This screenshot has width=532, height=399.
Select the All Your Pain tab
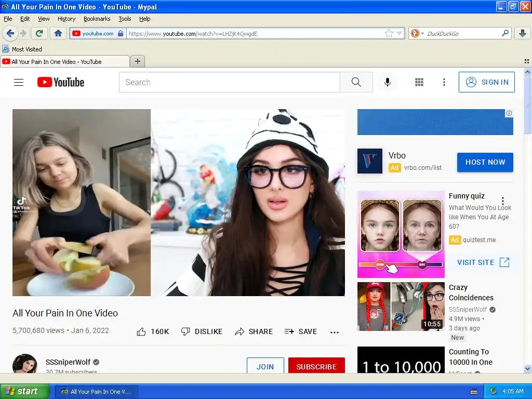pyautogui.click(x=64, y=61)
